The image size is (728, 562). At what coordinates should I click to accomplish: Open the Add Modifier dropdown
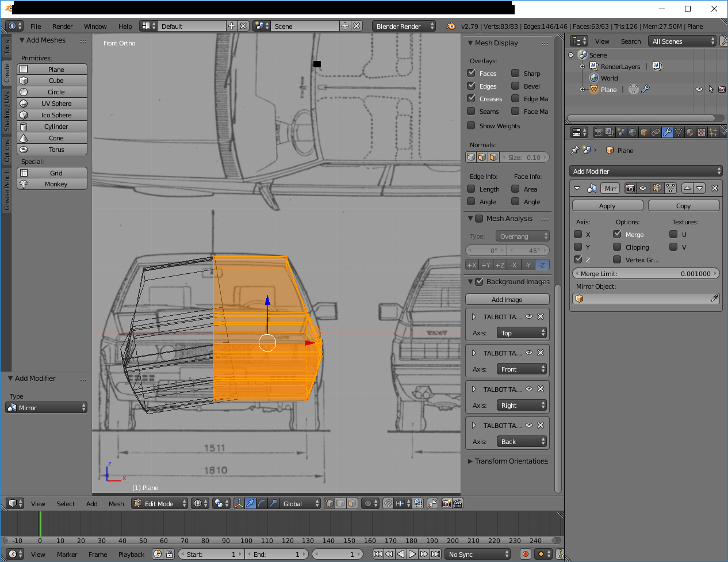point(646,171)
